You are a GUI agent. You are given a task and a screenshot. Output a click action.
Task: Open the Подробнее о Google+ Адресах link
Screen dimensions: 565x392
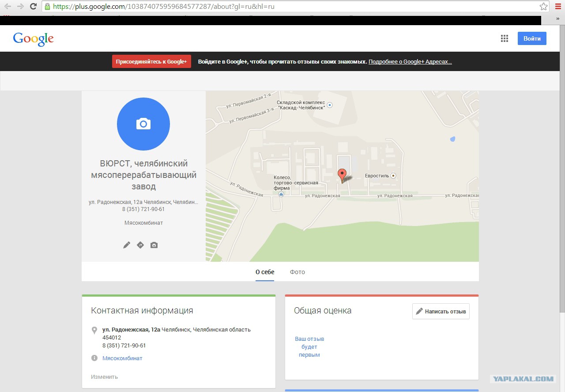tap(410, 62)
